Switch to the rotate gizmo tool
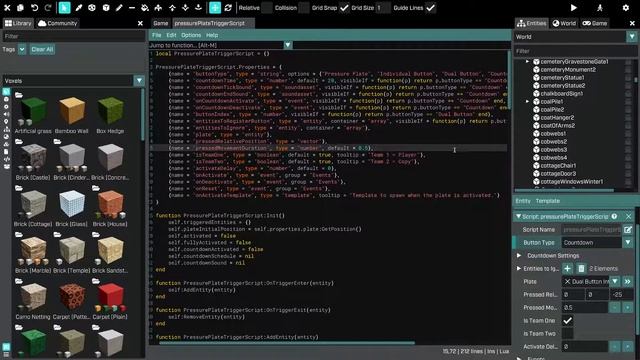Image resolution: width=640 pixels, height=360 pixels. 228,8
